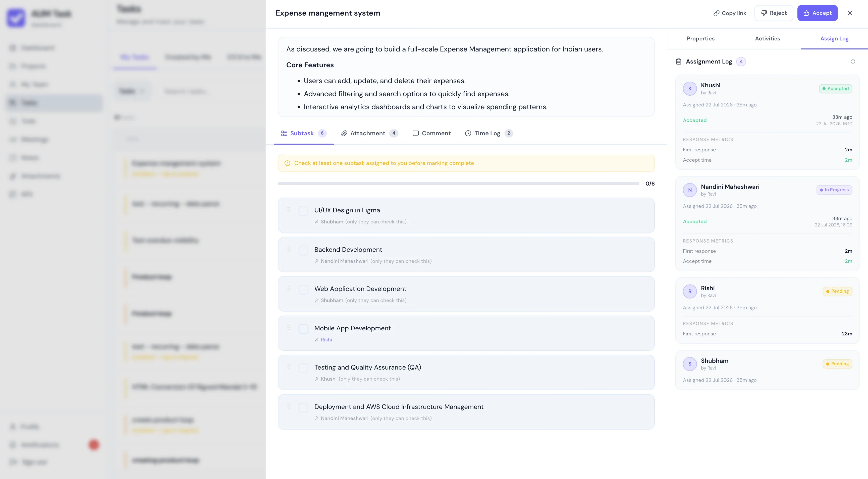Click the drag handle of Mobile App Development
Screen dimensions: 868x479
(289, 328)
